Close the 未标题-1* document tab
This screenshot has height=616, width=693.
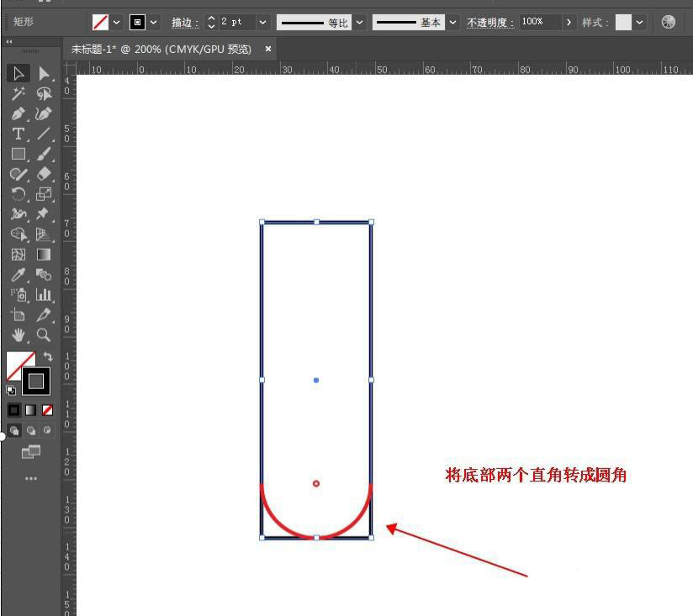[x=267, y=49]
